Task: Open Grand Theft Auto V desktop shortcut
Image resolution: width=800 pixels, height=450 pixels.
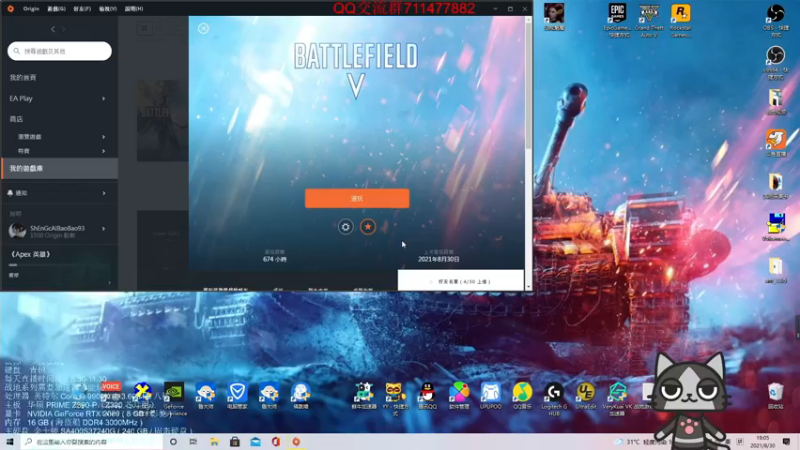Action: 649,20
